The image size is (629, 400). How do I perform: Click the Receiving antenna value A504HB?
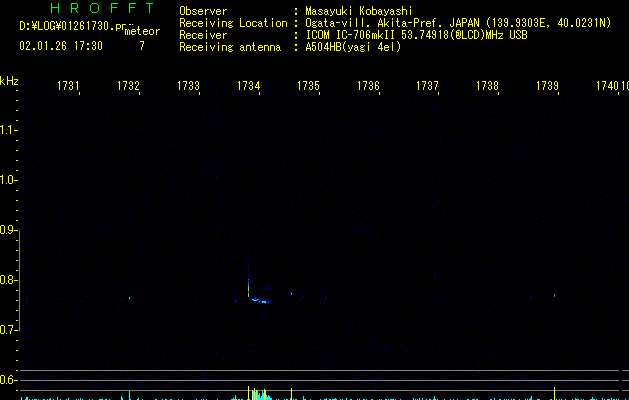tap(325, 47)
